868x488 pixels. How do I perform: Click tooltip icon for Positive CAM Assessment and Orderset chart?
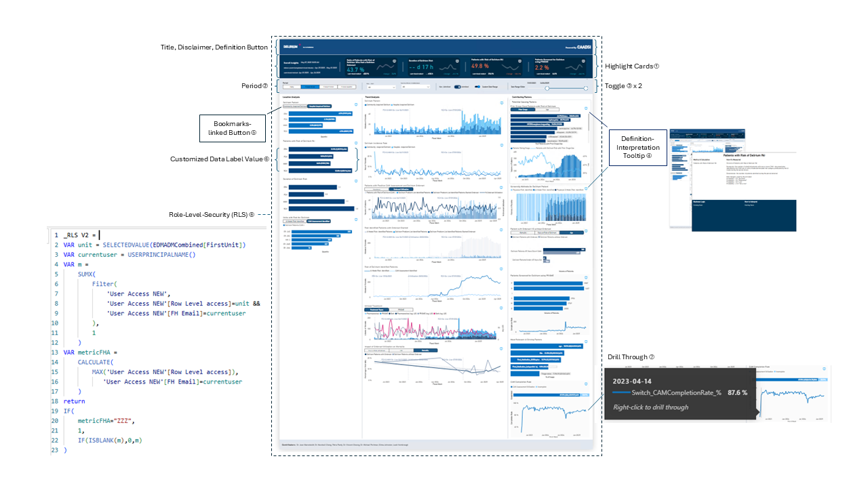click(501, 187)
